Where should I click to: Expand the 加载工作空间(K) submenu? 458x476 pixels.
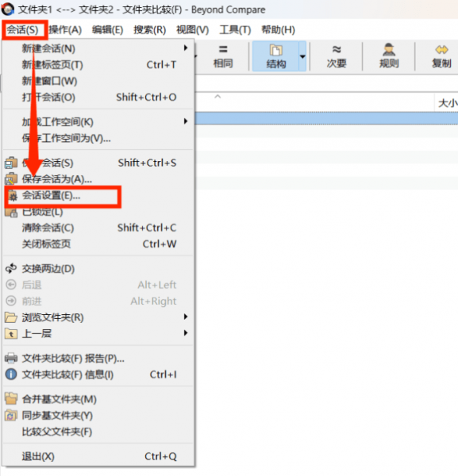click(98, 121)
